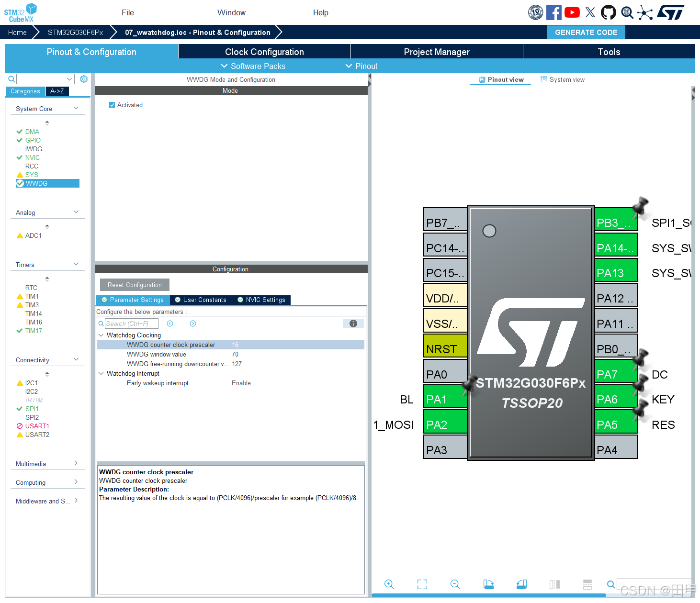Go to Home breadcrumb
700x603 pixels.
(17, 32)
